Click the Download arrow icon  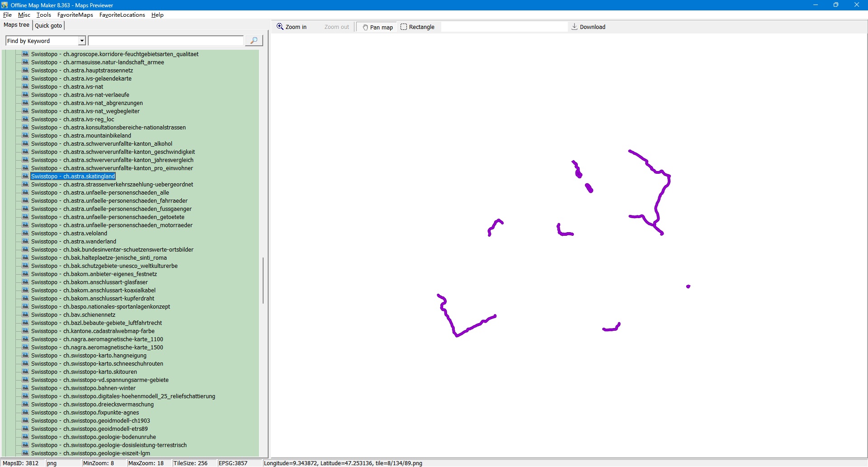pyautogui.click(x=574, y=27)
